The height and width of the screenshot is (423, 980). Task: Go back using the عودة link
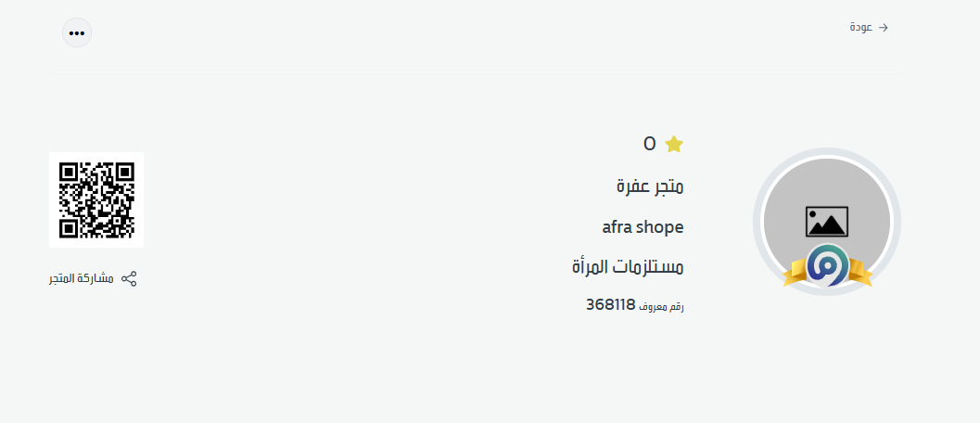[860, 28]
